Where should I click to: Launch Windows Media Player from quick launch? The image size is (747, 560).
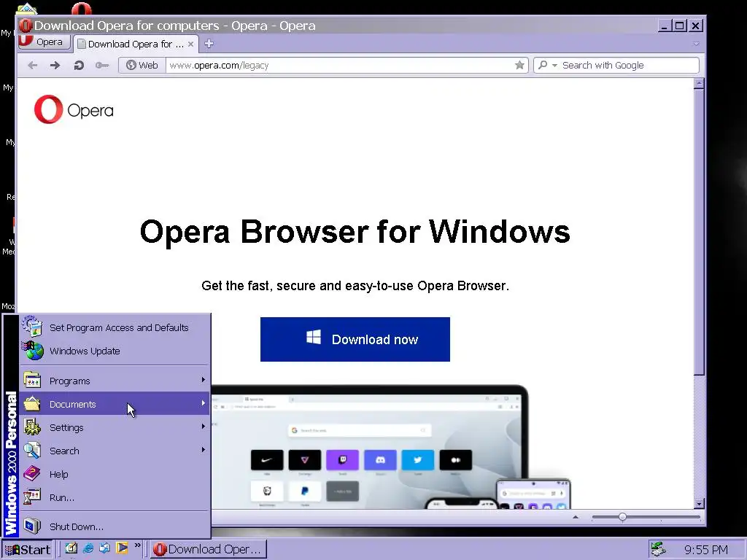point(122,548)
